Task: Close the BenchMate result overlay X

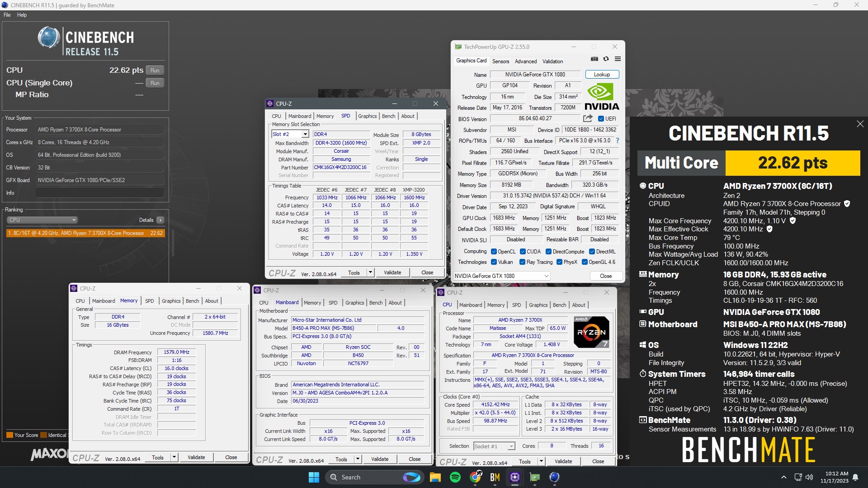Action: point(860,124)
